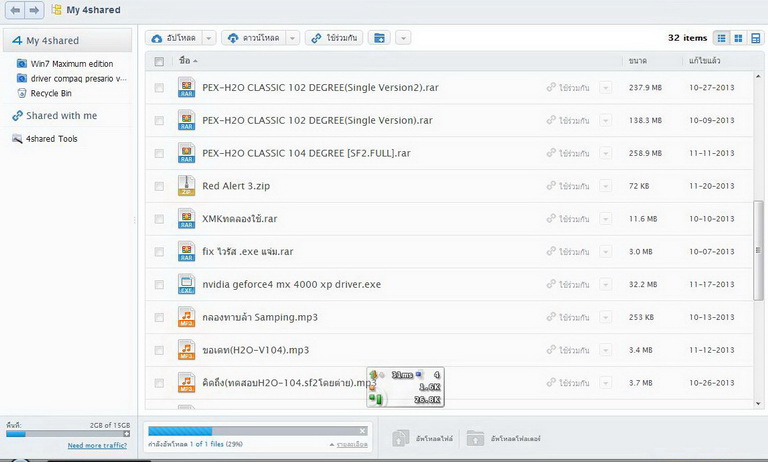This screenshot has width=768, height=462.
Task: Check box for fix ไวรัส .exe แจ่ม.rar
Action: 159,252
